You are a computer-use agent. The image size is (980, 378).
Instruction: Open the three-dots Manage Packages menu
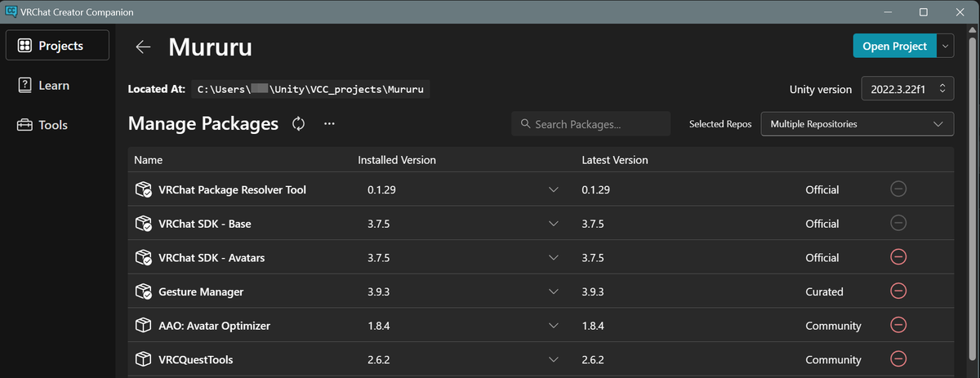click(329, 124)
